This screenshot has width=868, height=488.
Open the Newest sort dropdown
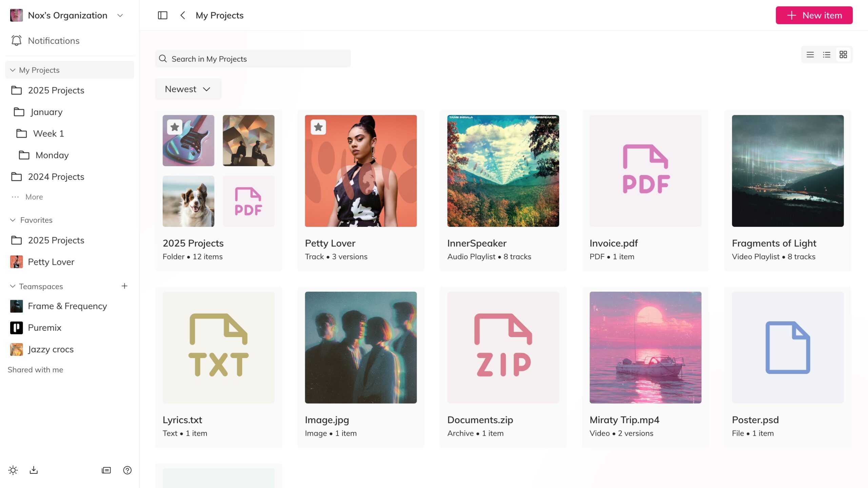[188, 89]
